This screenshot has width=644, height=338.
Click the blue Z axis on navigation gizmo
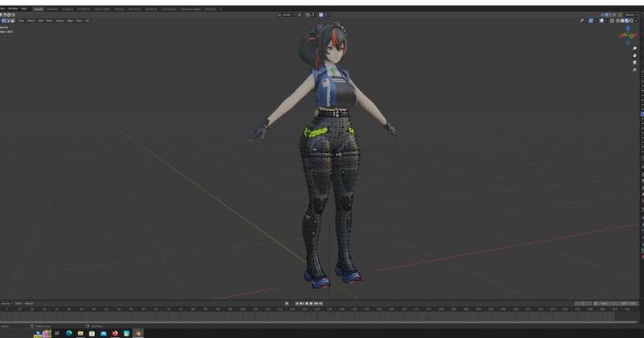pos(628,30)
